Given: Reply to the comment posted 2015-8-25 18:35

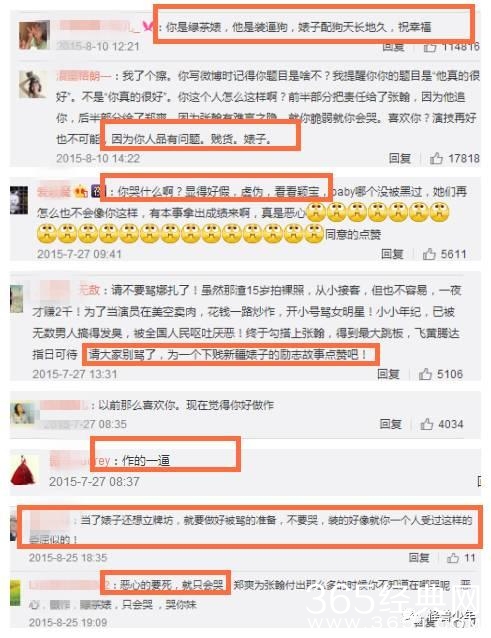Looking at the screenshot, I should tap(419, 557).
